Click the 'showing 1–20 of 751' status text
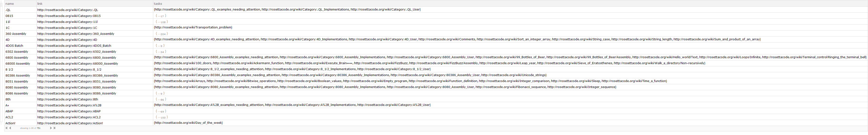Image resolution: width=868 pixels, height=135 pixels. pos(30,128)
